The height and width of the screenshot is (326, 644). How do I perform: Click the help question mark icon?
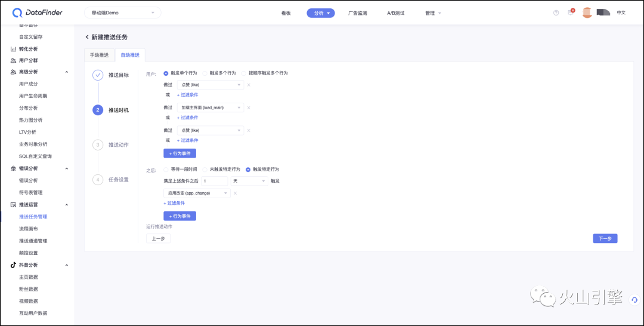556,13
